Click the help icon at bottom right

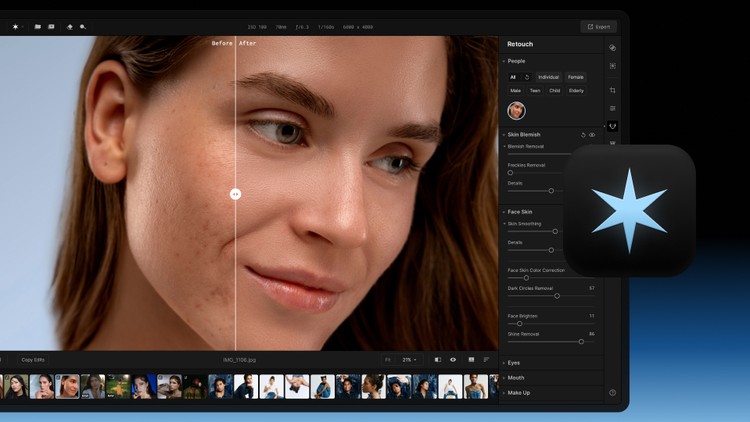(612, 392)
